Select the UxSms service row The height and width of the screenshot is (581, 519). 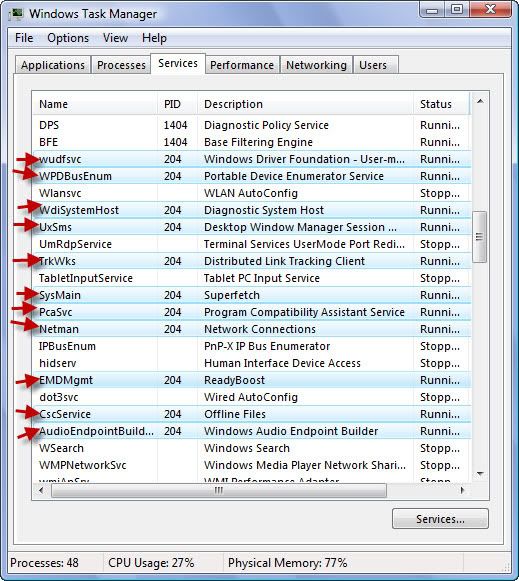252,227
